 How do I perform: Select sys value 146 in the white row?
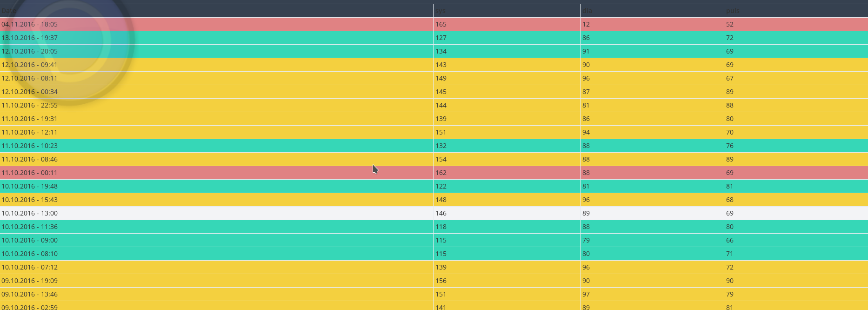click(507, 213)
